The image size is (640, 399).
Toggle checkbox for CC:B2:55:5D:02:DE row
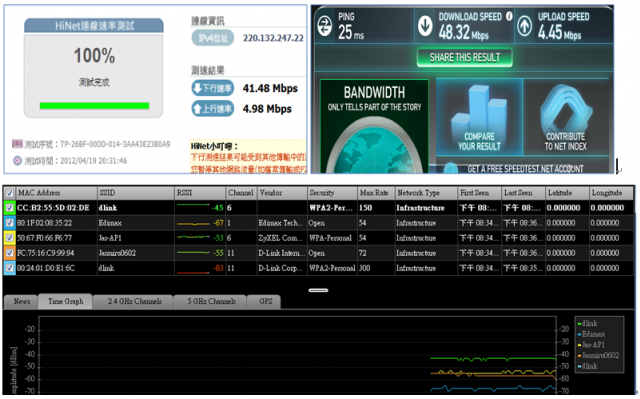9,208
